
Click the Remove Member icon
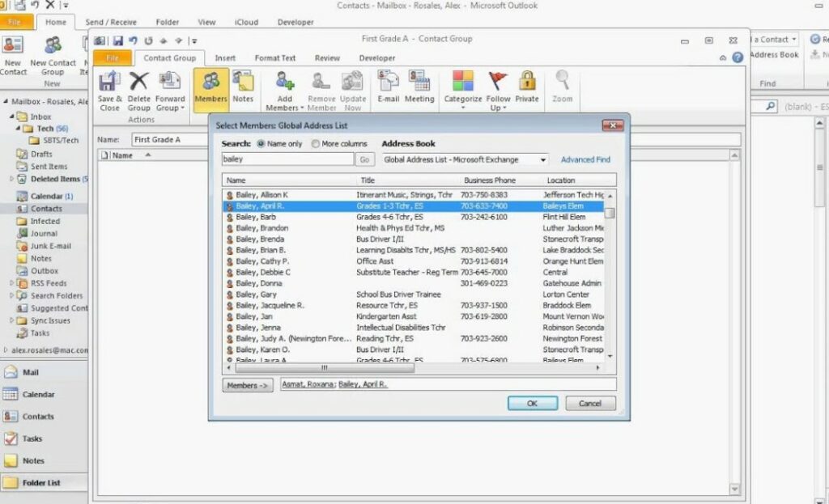321,91
